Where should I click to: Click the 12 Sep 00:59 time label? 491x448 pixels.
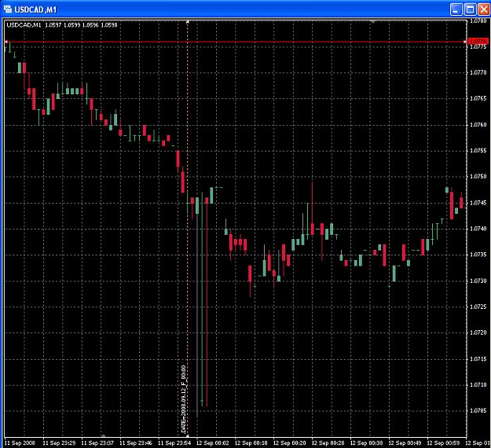click(443, 443)
